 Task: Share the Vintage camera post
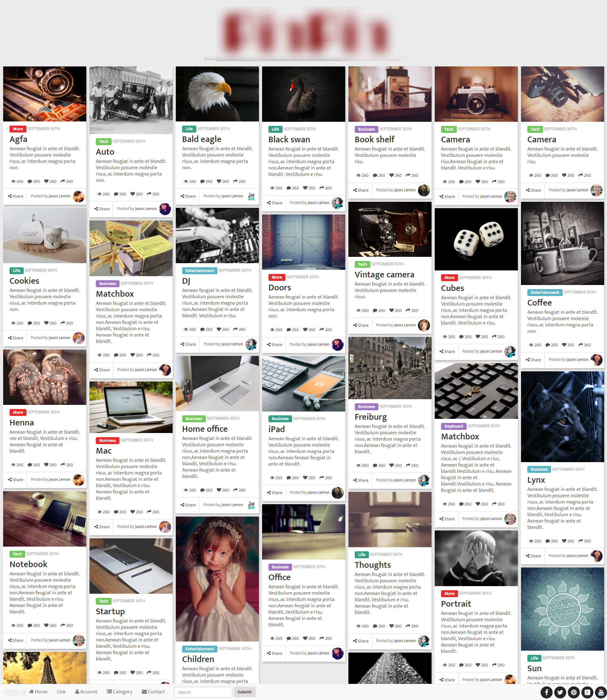coord(361,325)
